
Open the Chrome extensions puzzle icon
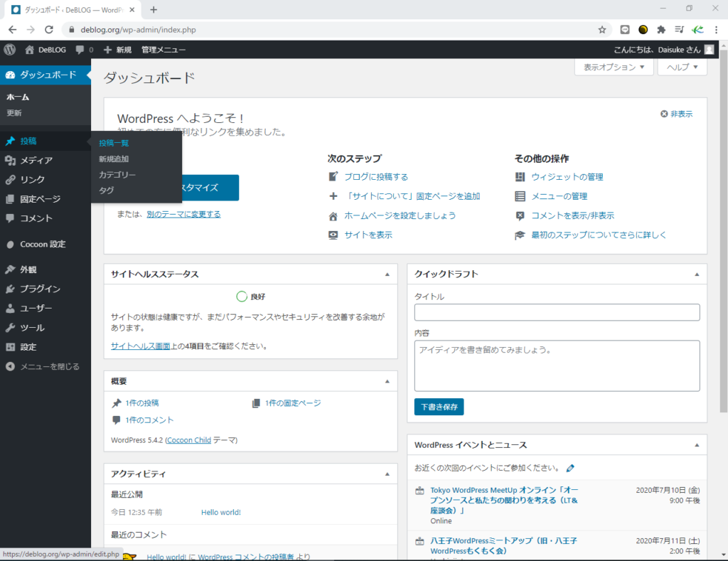661,30
